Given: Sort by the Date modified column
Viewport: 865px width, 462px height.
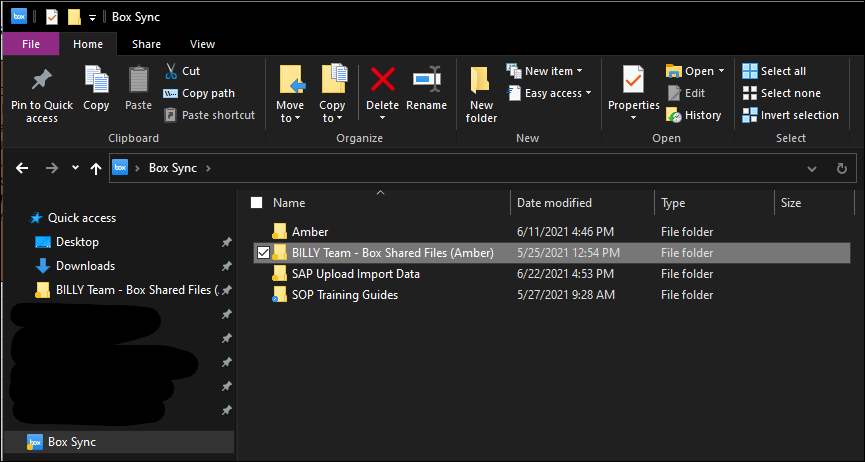Looking at the screenshot, I should (554, 203).
